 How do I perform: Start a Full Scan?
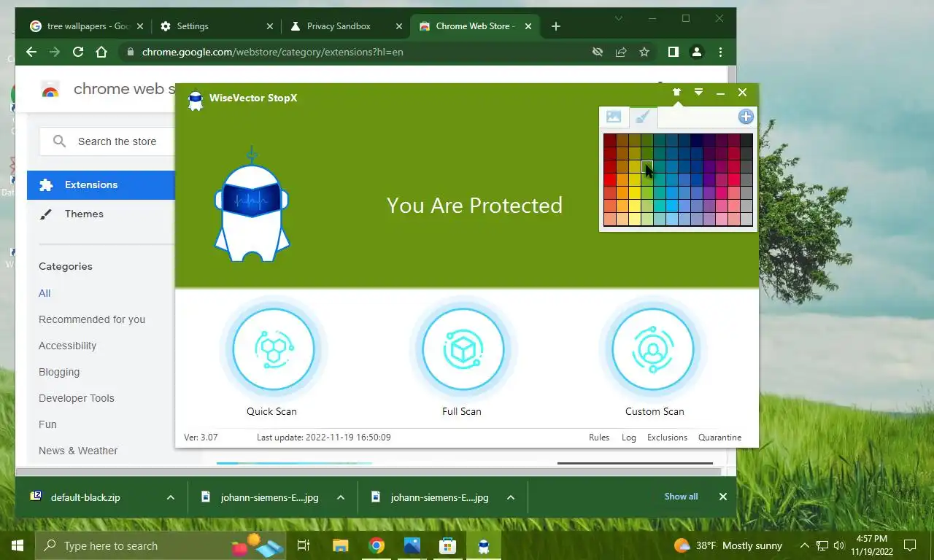pyautogui.click(x=462, y=349)
